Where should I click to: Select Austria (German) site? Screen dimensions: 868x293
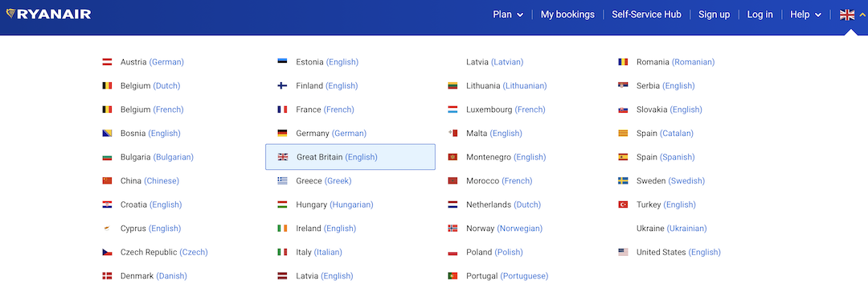click(152, 62)
